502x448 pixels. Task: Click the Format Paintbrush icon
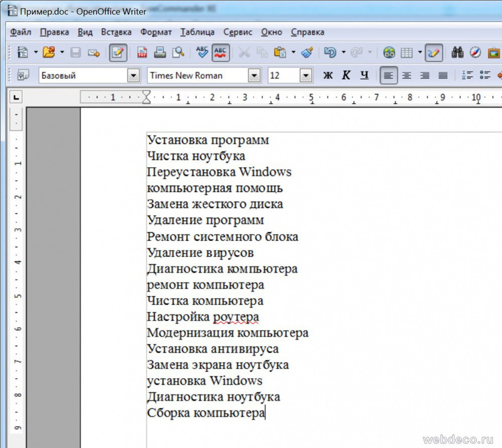(307, 52)
